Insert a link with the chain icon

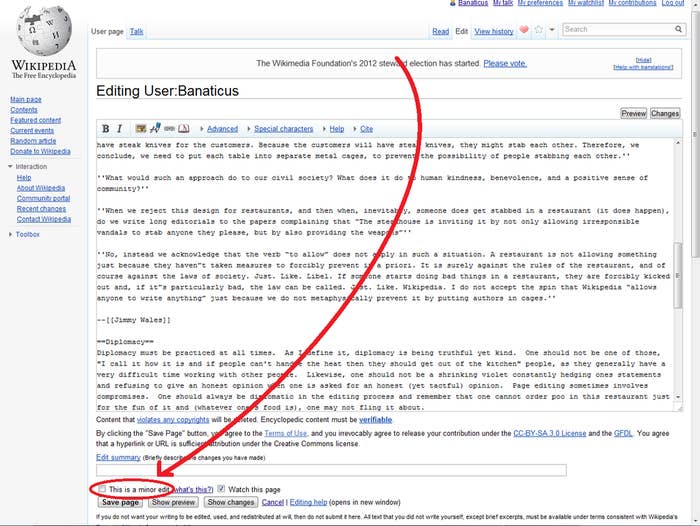point(169,129)
